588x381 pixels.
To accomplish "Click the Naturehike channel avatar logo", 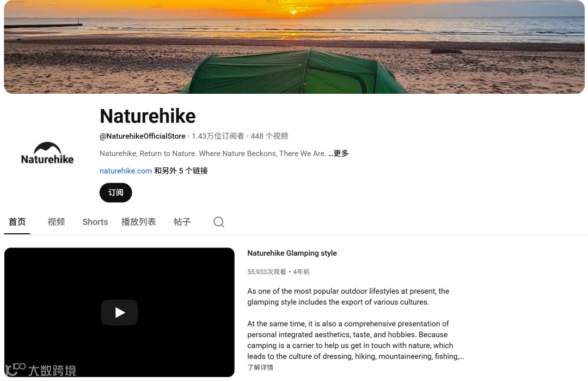I will 47,154.
